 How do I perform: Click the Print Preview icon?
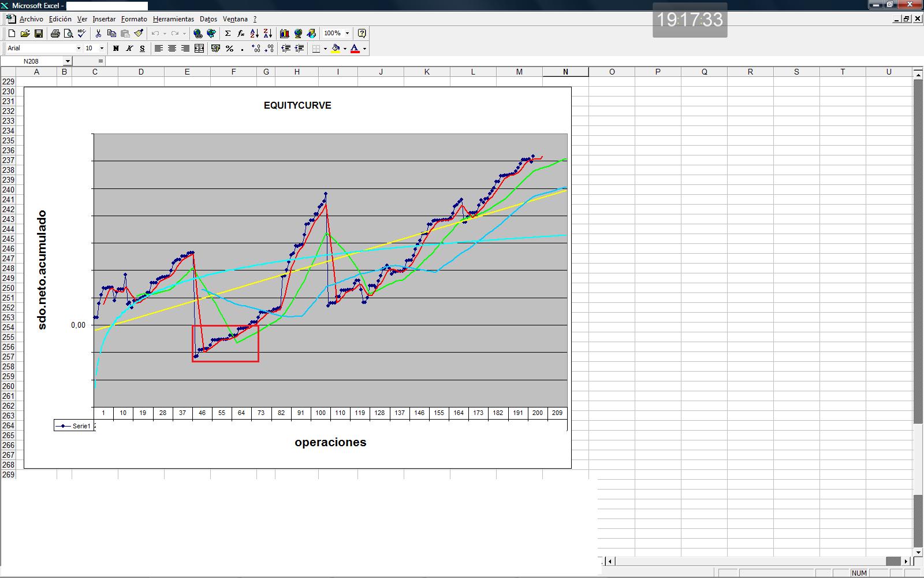(x=68, y=34)
